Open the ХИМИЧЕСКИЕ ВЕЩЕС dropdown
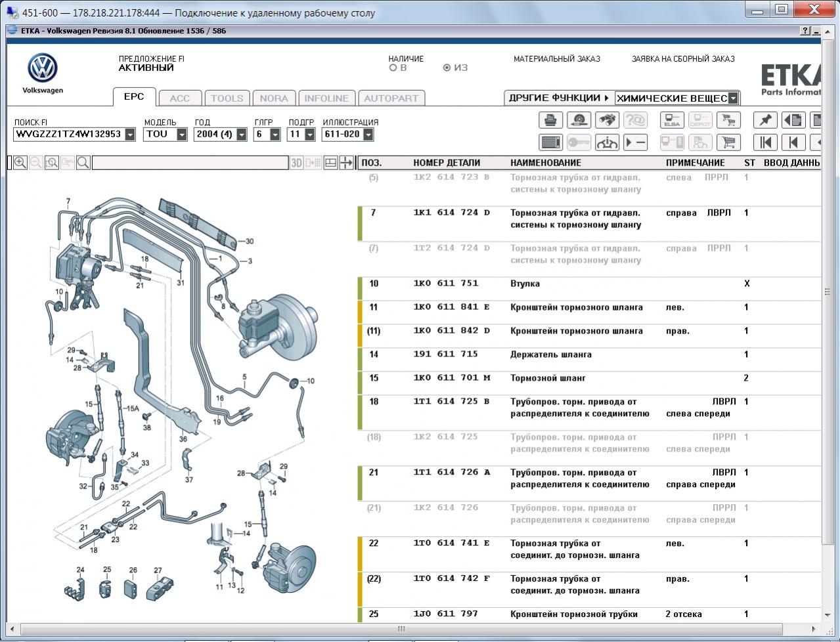Viewport: 840px width, 642px height. 733,98
